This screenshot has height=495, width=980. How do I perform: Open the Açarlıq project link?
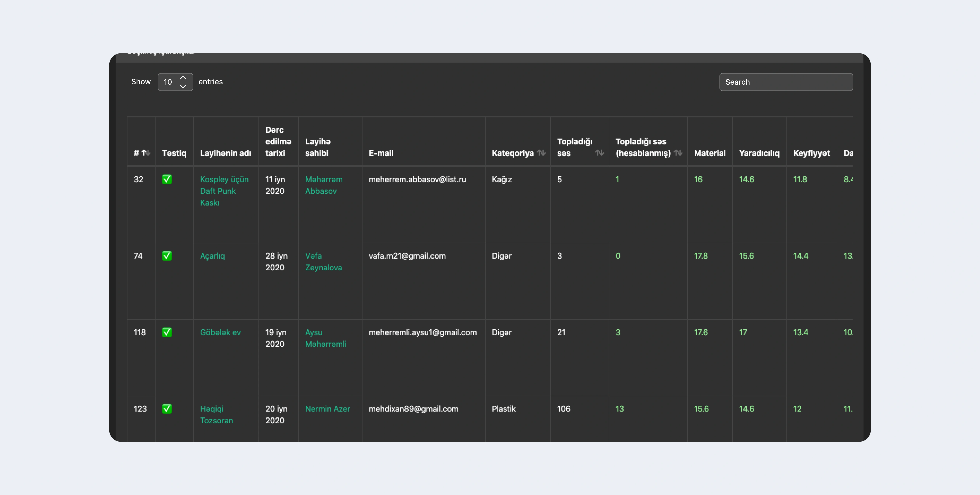tap(212, 256)
